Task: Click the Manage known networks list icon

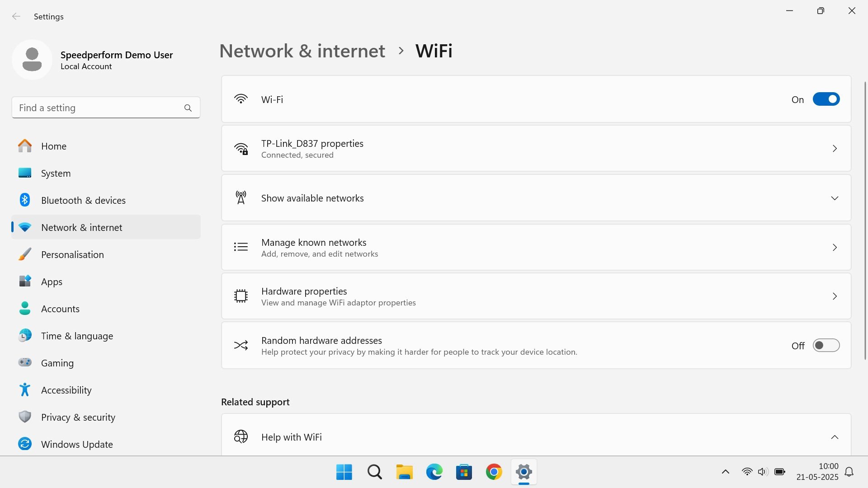Action: tap(241, 247)
